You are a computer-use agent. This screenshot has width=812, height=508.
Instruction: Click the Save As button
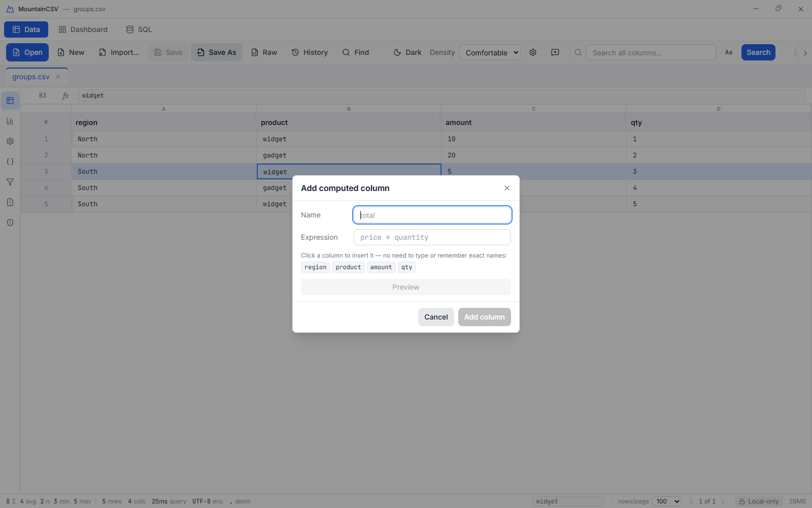(x=217, y=52)
